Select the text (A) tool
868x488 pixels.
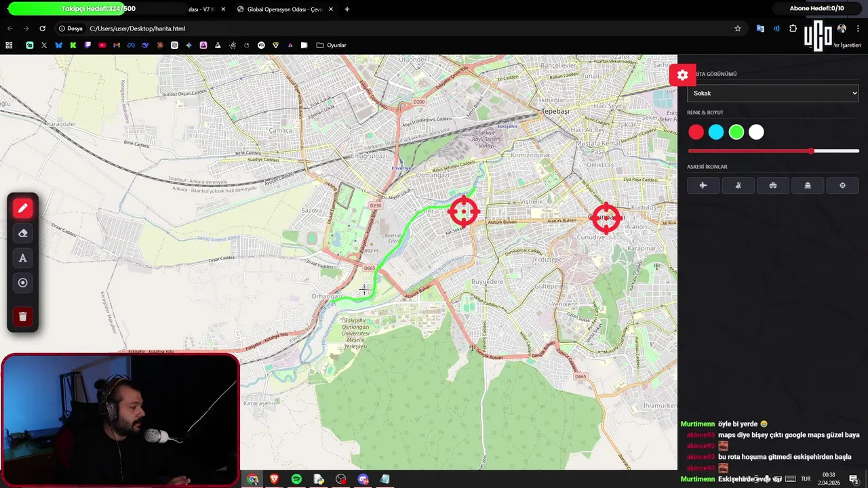(x=22, y=258)
